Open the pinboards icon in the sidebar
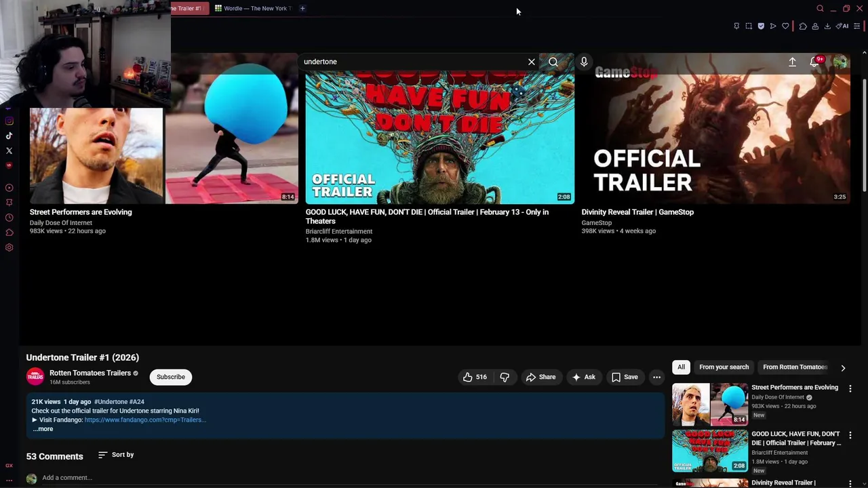868x488 pixels. click(x=9, y=202)
